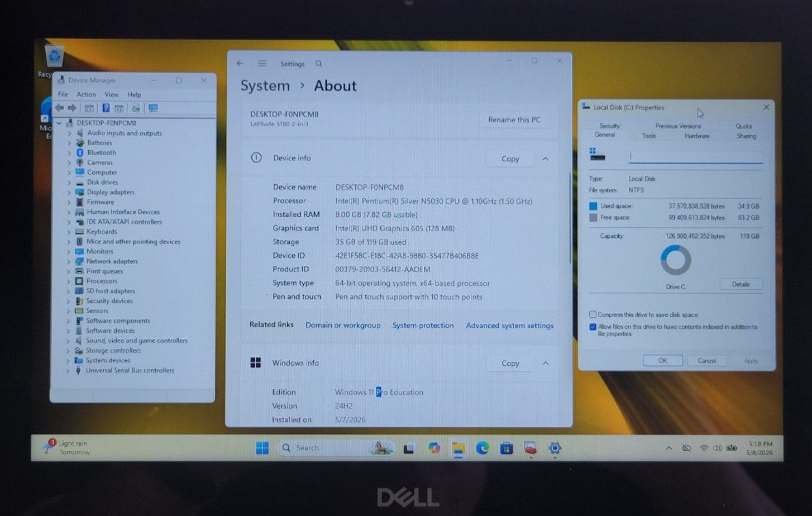Click the Windows logo beside Windows info

[256, 363]
